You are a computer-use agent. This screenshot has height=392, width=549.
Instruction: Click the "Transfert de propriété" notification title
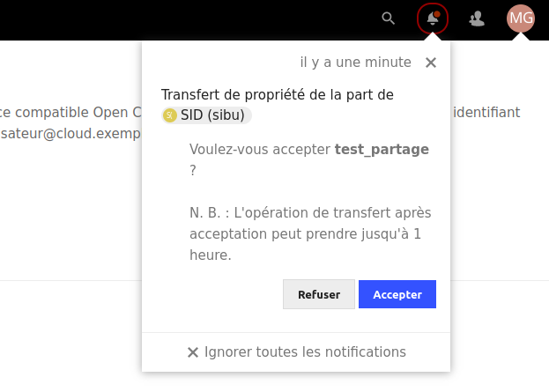(x=278, y=94)
